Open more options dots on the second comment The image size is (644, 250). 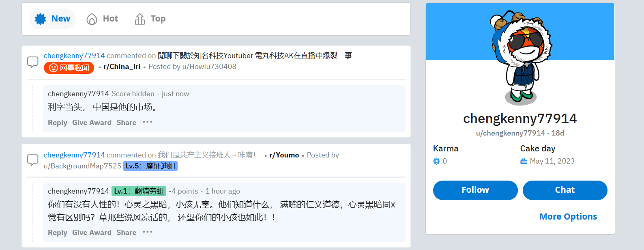coord(148,232)
